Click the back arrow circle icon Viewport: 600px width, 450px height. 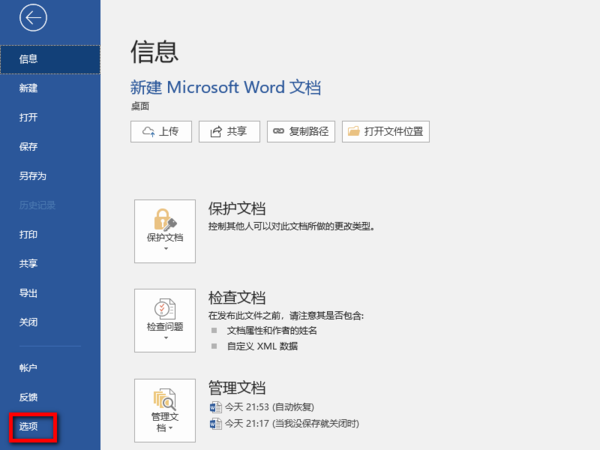(33, 18)
